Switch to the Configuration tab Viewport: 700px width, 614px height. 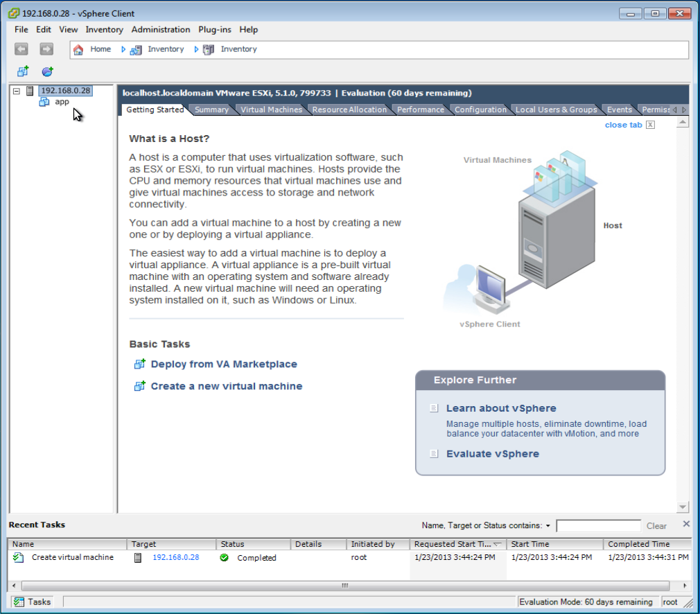coord(480,109)
